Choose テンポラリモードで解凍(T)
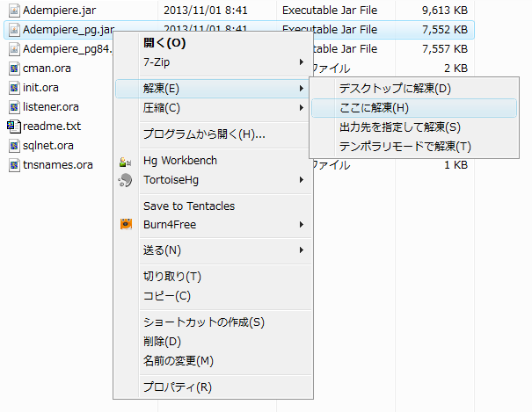532x412 pixels. coord(414,147)
